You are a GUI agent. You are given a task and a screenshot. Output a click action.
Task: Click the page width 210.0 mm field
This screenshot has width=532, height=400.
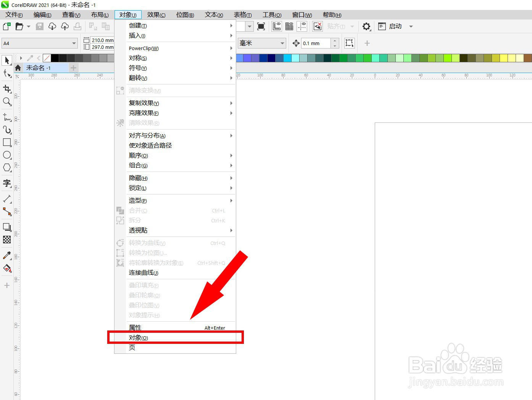click(x=102, y=40)
